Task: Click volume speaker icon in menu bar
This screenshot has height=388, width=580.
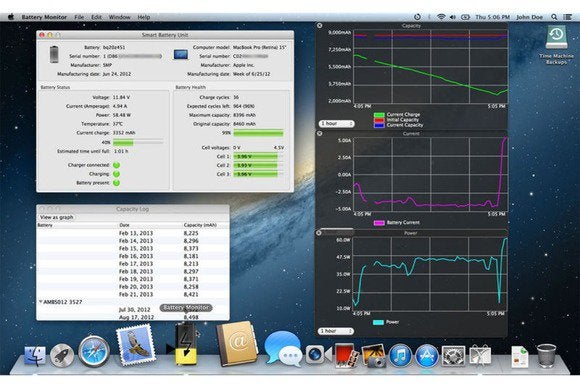Action: [453, 17]
